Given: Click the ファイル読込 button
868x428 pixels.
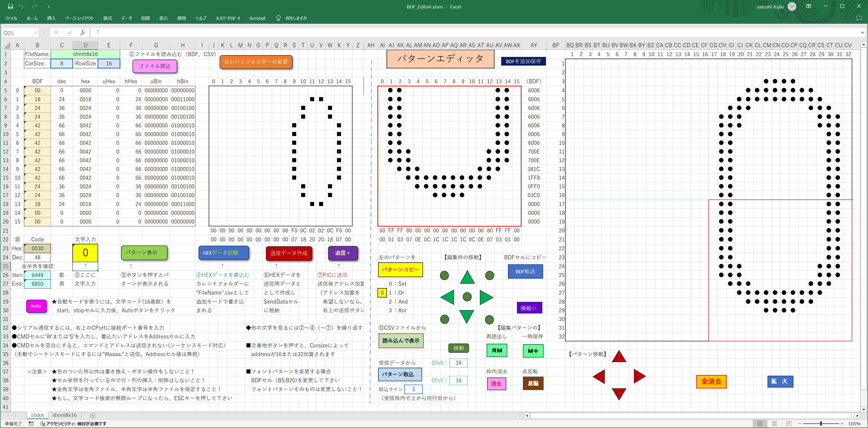Looking at the screenshot, I should pos(155,66).
